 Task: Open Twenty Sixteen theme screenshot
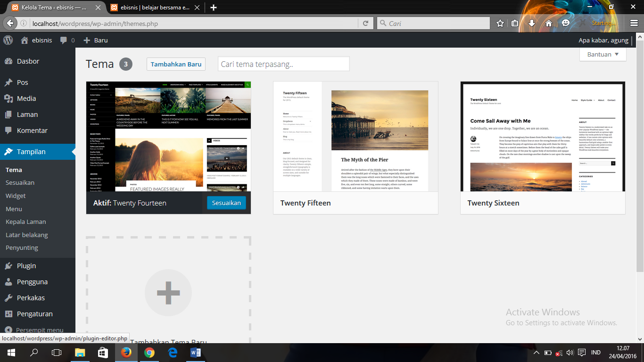tap(543, 136)
